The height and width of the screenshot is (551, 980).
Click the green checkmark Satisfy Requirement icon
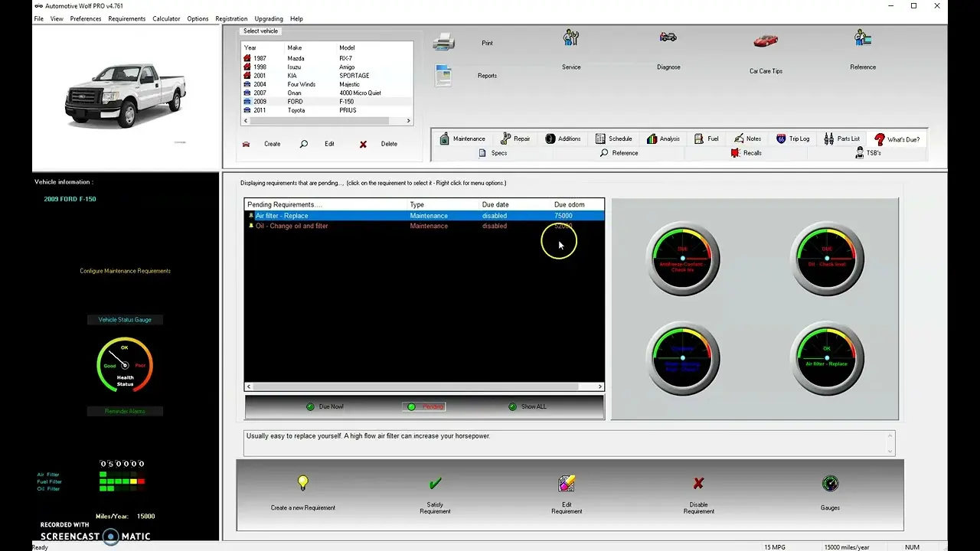pos(435,483)
